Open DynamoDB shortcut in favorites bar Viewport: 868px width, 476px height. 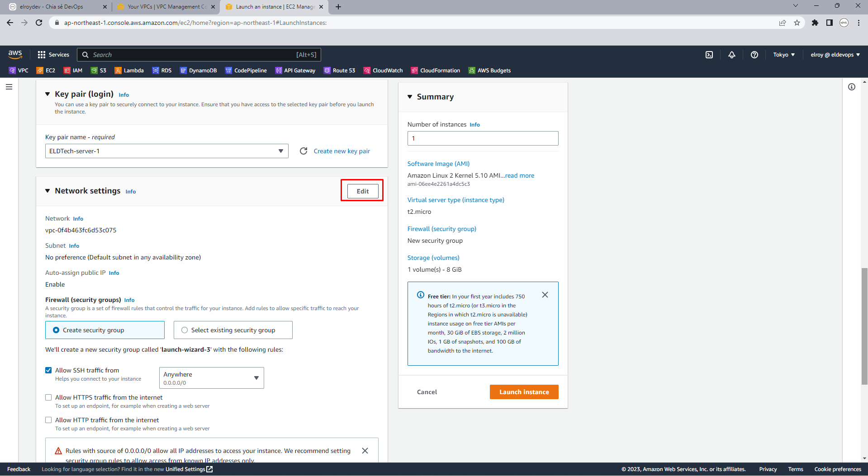click(x=198, y=71)
